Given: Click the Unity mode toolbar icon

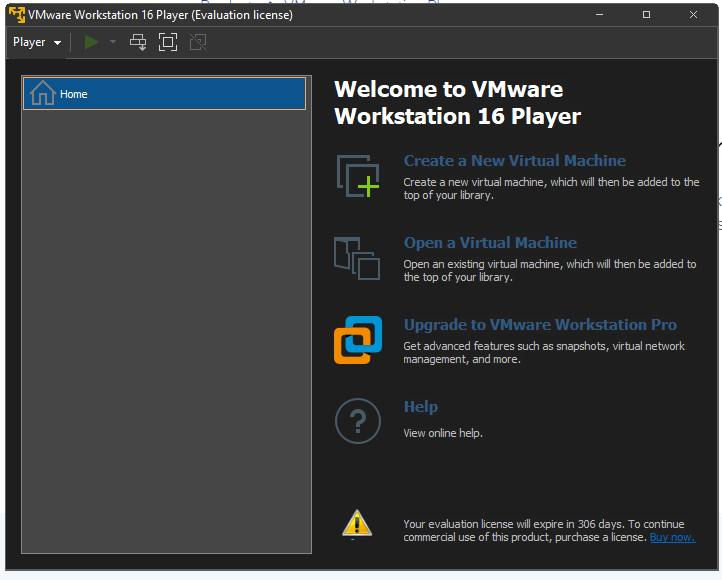Looking at the screenshot, I should click(x=198, y=42).
